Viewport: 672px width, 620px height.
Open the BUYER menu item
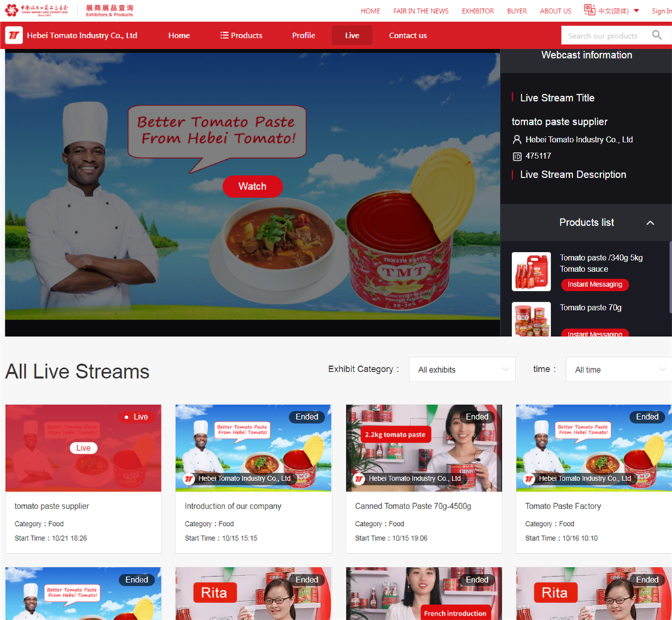(517, 11)
